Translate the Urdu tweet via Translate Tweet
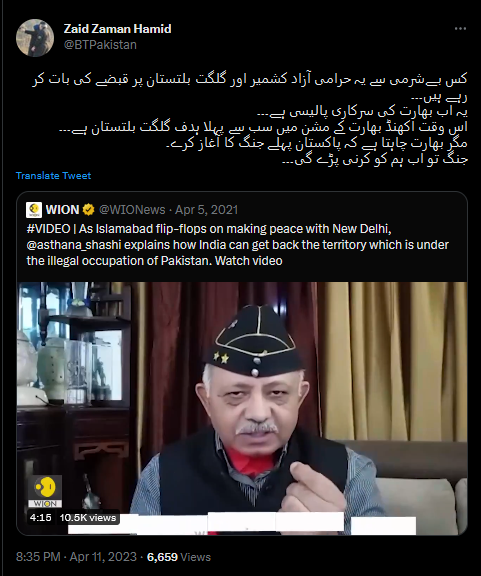 [53, 176]
